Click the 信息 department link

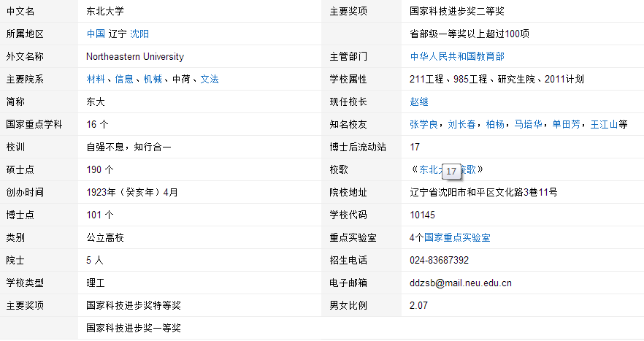[x=124, y=79]
